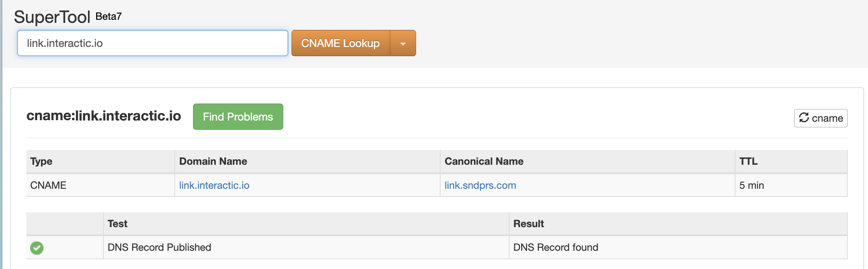Click the Find Problems button
Viewport: 868px width, 269px height.
pos(238,117)
